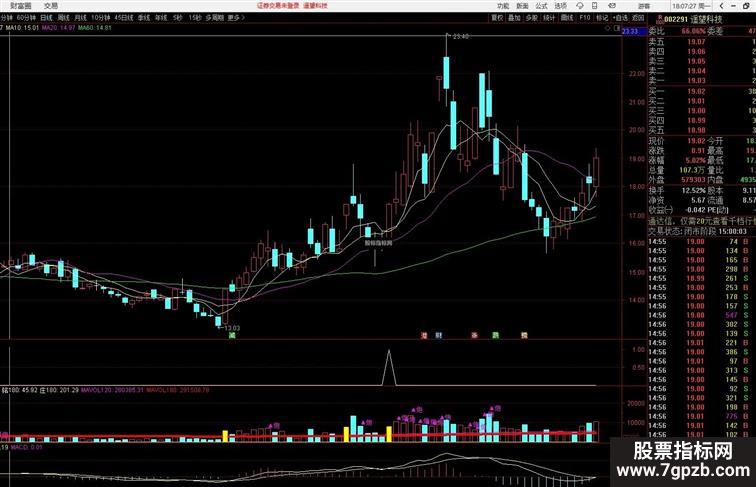Click the mail envelope icon in title bar
This screenshot has width=756, height=487.
[611, 6]
